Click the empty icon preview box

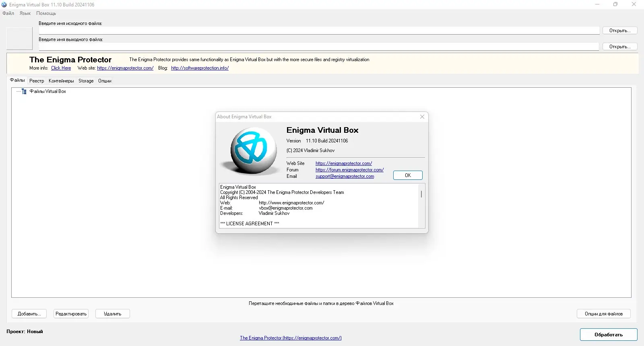pyautogui.click(x=19, y=38)
